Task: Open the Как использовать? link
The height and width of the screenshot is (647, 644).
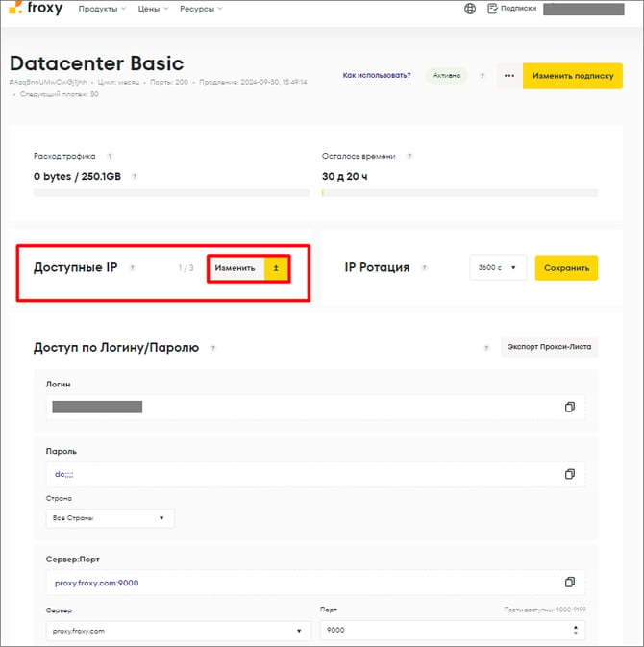Action: click(377, 75)
